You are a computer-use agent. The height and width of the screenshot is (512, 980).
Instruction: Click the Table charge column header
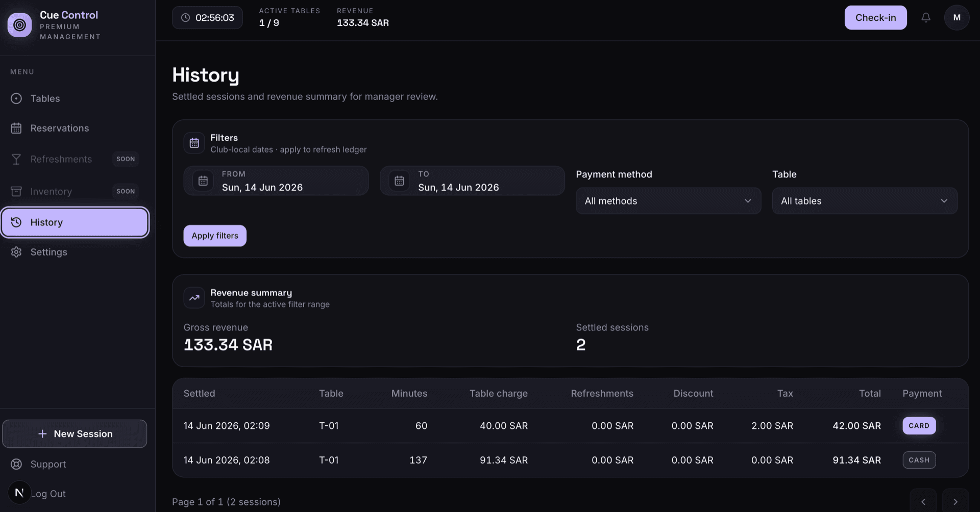point(499,394)
